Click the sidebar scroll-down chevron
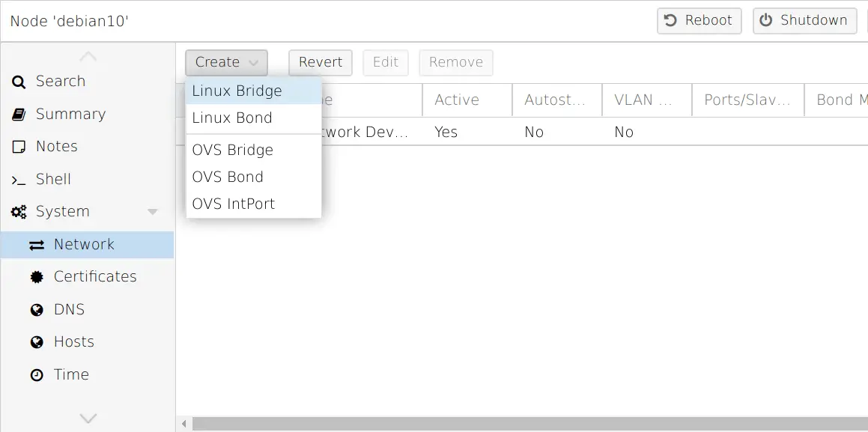The width and height of the screenshot is (868, 432). click(x=88, y=419)
